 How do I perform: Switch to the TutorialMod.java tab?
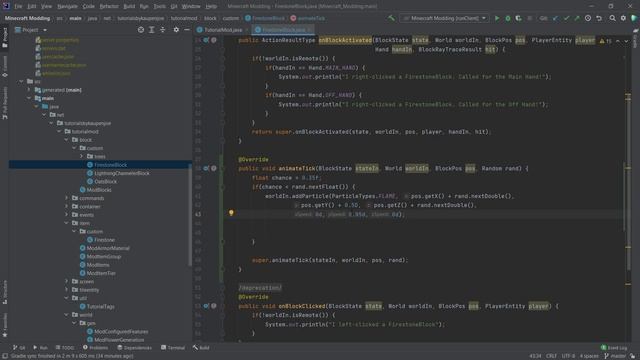coord(222,30)
